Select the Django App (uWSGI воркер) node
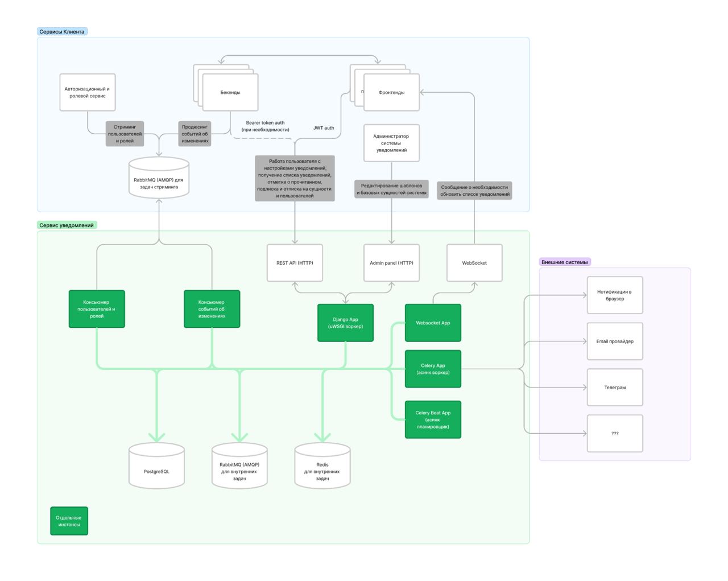The image size is (728, 581). point(346,323)
